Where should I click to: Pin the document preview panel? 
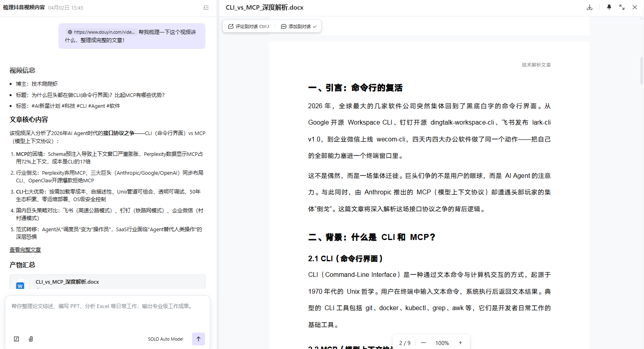pos(609,7)
